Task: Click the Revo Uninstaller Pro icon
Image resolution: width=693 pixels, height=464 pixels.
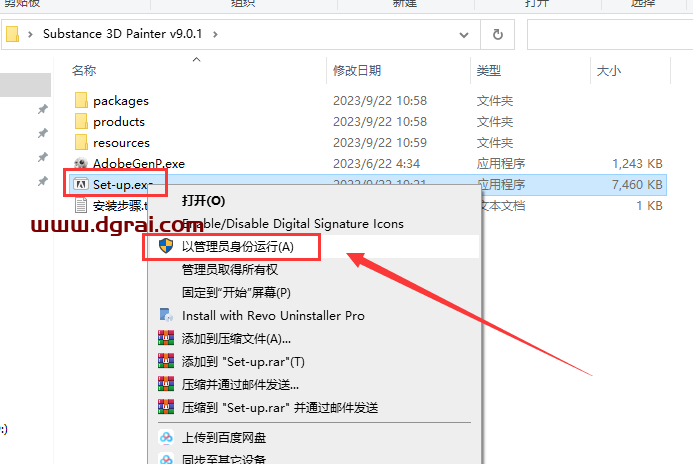Action: click(166, 315)
